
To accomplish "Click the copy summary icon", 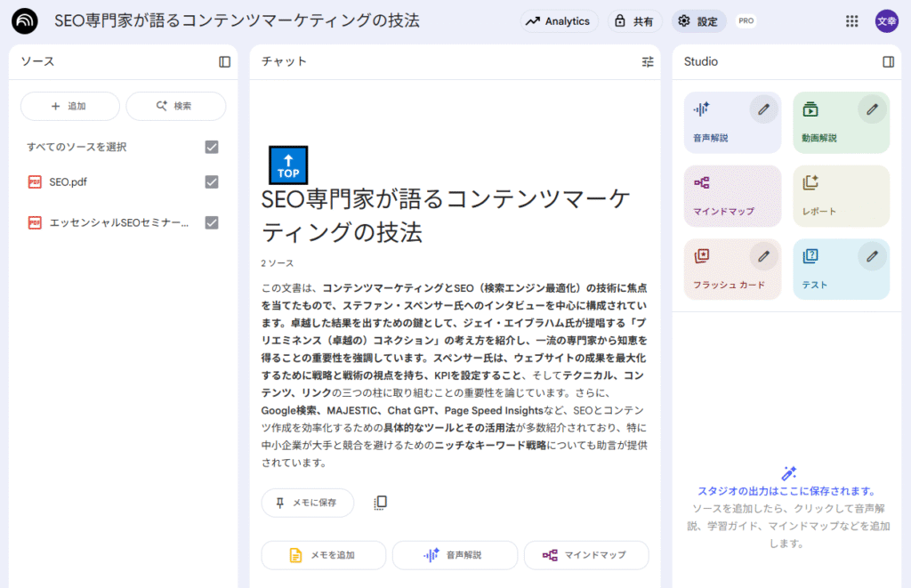I will pyautogui.click(x=380, y=503).
